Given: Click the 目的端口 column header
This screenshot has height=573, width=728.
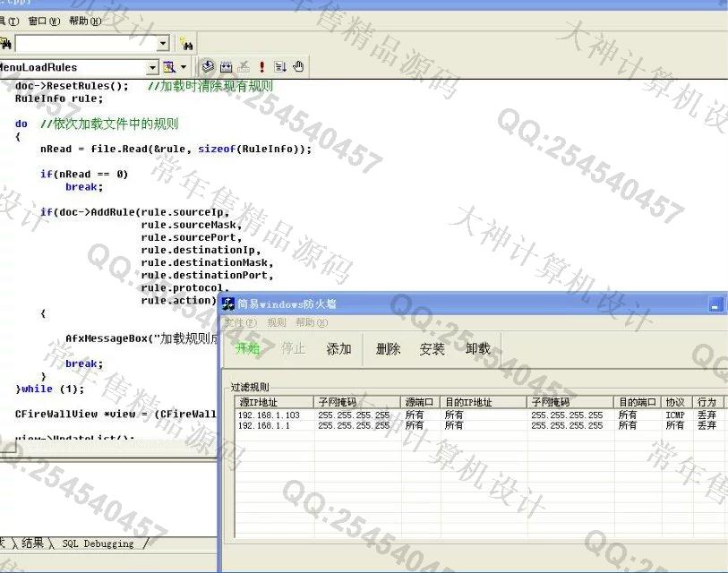Looking at the screenshot, I should (638, 402).
